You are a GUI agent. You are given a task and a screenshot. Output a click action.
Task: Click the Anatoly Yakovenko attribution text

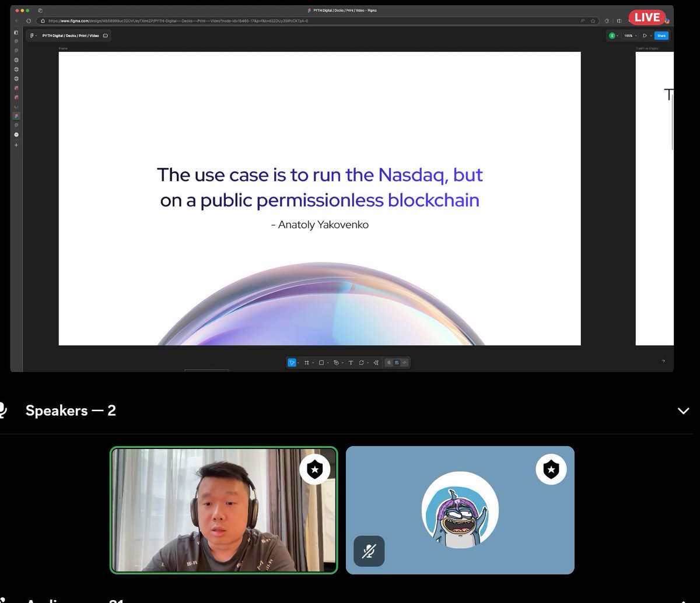point(320,225)
